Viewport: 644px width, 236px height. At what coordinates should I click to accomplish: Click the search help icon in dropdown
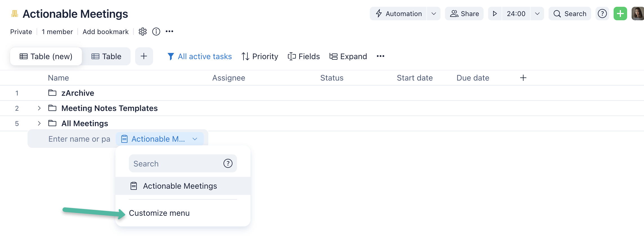coord(228,163)
